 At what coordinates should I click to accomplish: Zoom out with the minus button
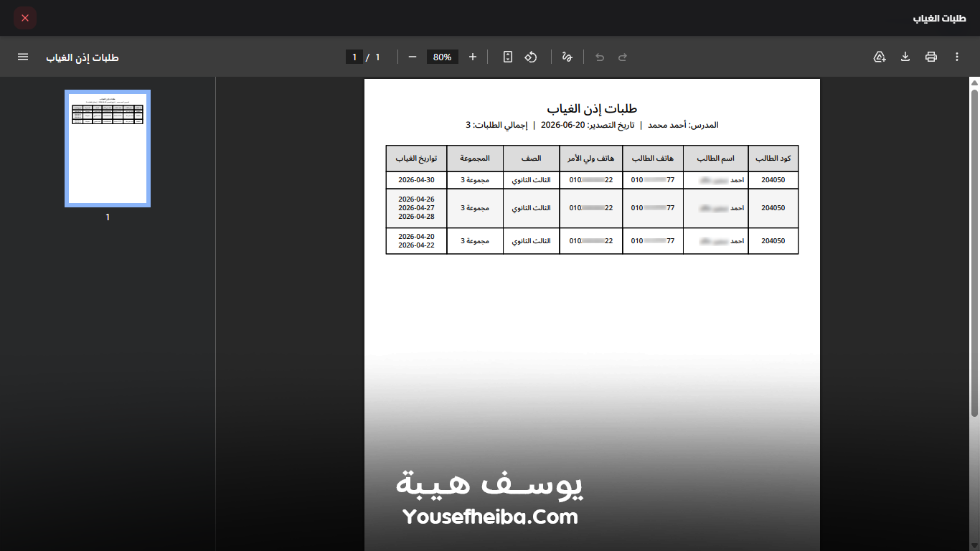413,57
